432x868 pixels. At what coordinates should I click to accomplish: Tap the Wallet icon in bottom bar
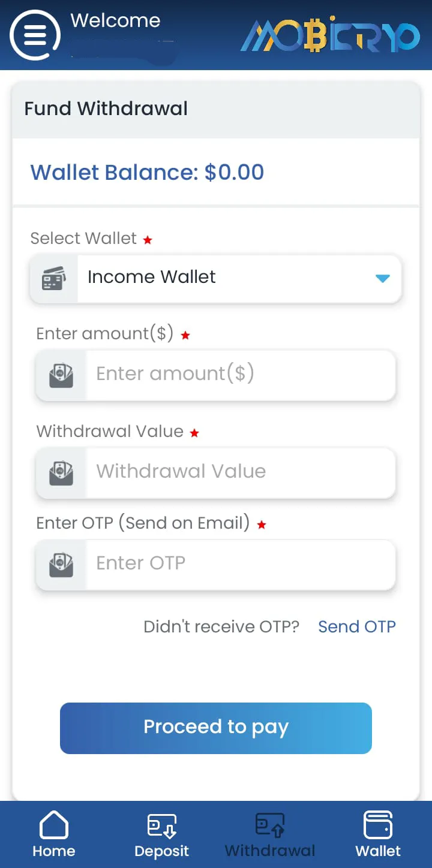tap(378, 826)
